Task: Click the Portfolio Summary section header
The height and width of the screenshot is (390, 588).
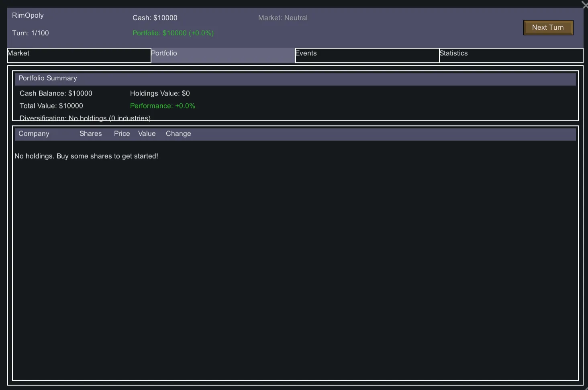Action: [47, 78]
